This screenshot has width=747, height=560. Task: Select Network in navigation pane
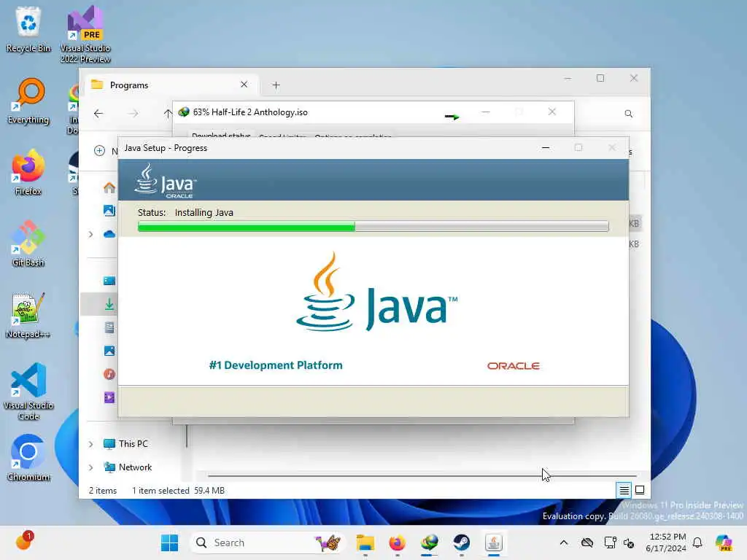128,467
